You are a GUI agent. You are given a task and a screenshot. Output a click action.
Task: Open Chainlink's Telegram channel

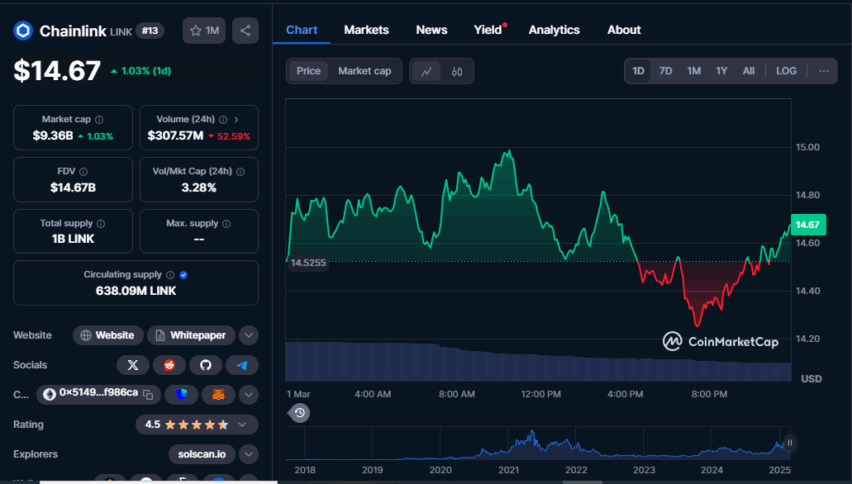point(242,365)
